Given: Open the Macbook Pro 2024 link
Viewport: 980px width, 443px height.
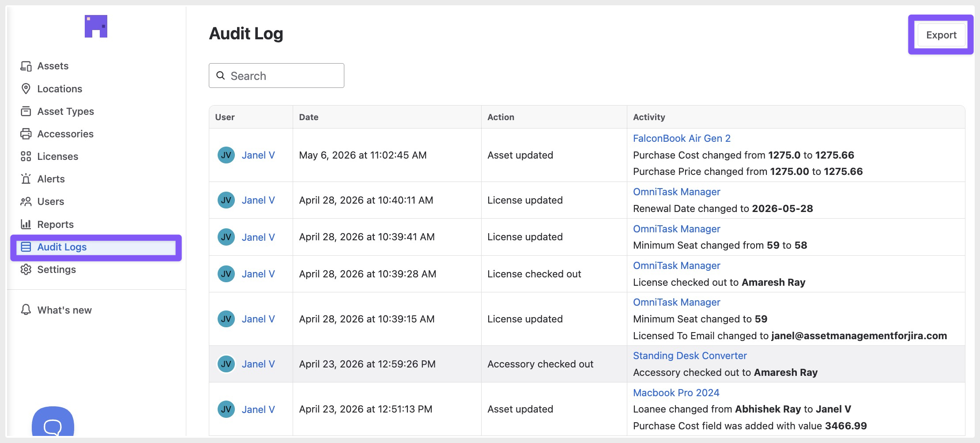Looking at the screenshot, I should (x=676, y=393).
